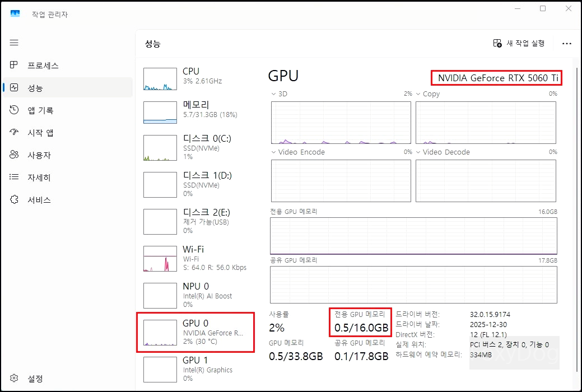Screen dimensions: 582x392
Task: Select the 성능 page in sidebar
Action: pyautogui.click(x=68, y=87)
